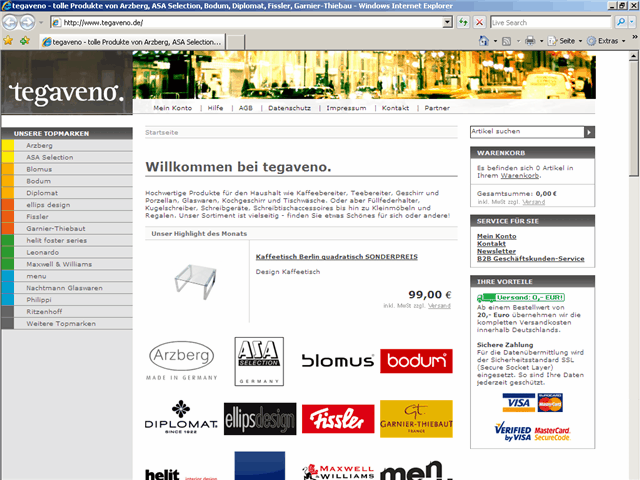Click the RSS Feeds icon
This screenshot has width=640, height=480.
(506, 41)
